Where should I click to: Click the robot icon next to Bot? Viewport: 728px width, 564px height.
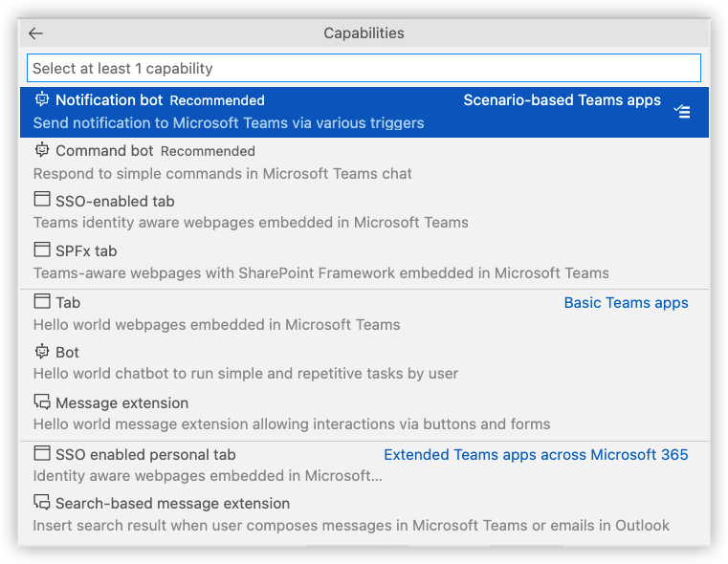pyautogui.click(x=42, y=352)
